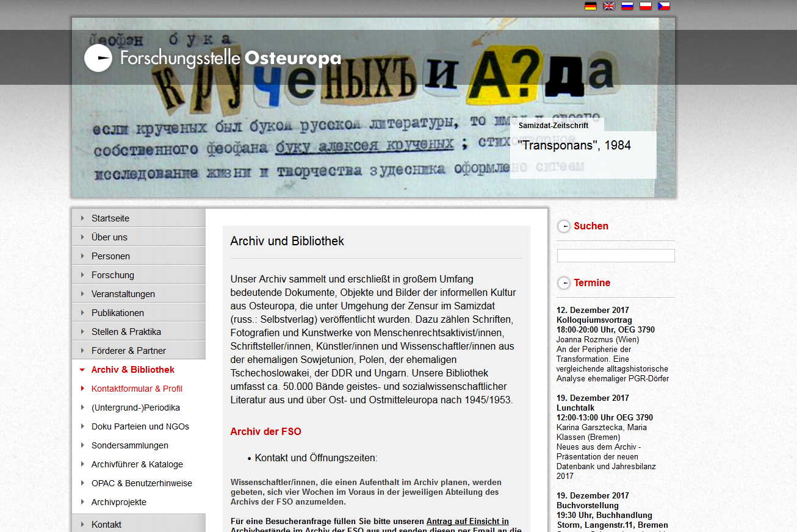Click the arrow beside Sondersammlungen

coord(82,445)
